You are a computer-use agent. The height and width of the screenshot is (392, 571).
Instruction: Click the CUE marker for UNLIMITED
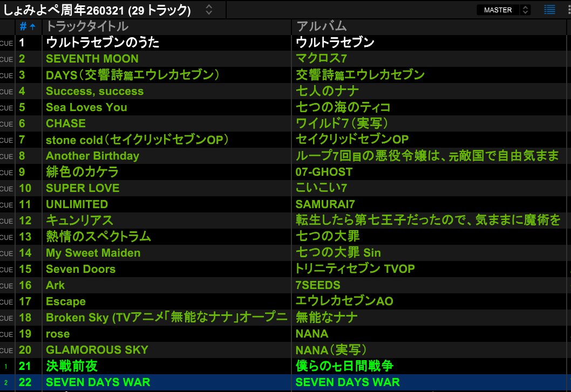click(x=6, y=204)
